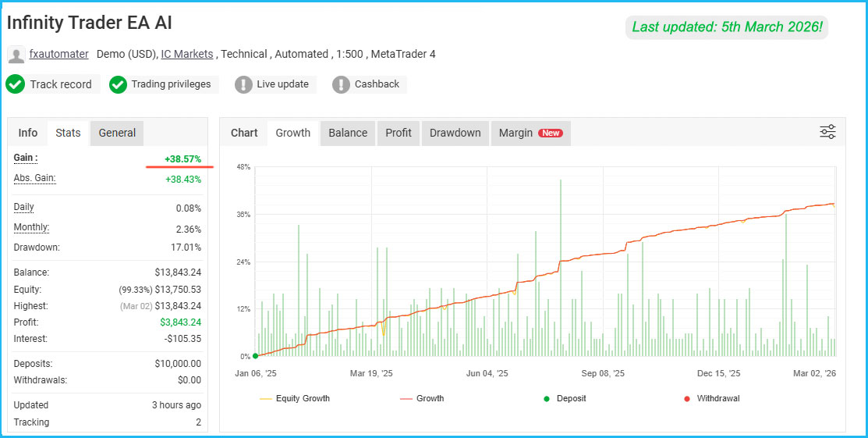Viewport: 868px width, 438px height.
Task: Click the Daily label
Action: click(x=24, y=208)
